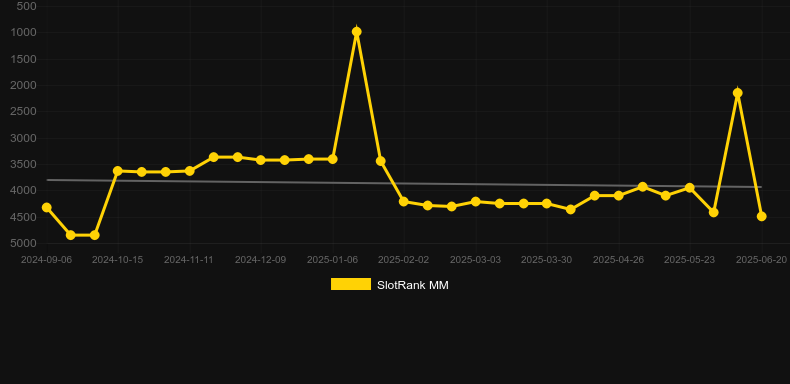Click the y-axis label 4000
790x384 pixels.
click(x=24, y=190)
